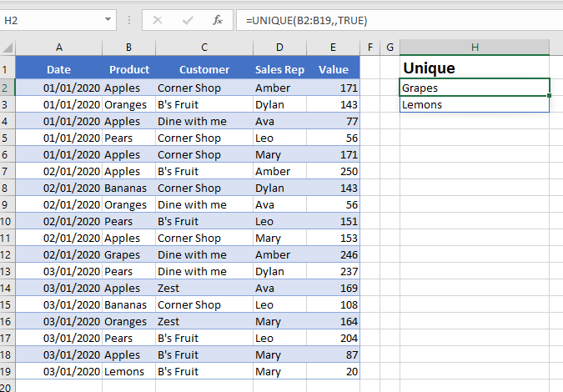Viewport: 563px width, 392px height.
Task: Select Pears cell in row 5
Action: [x=128, y=138]
